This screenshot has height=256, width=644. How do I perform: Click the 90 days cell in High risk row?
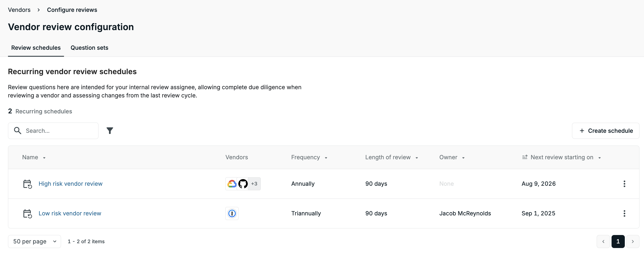(x=376, y=184)
